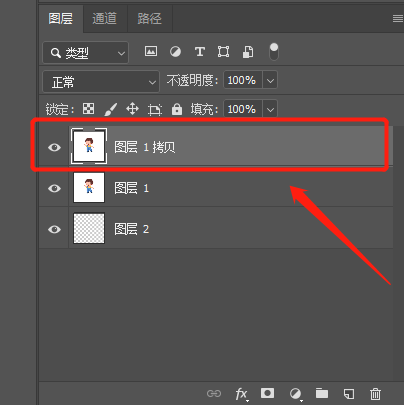Viewport: 404px width, 405px height.
Task: Prevent auto-nesting into artboards lock
Action: [x=155, y=109]
